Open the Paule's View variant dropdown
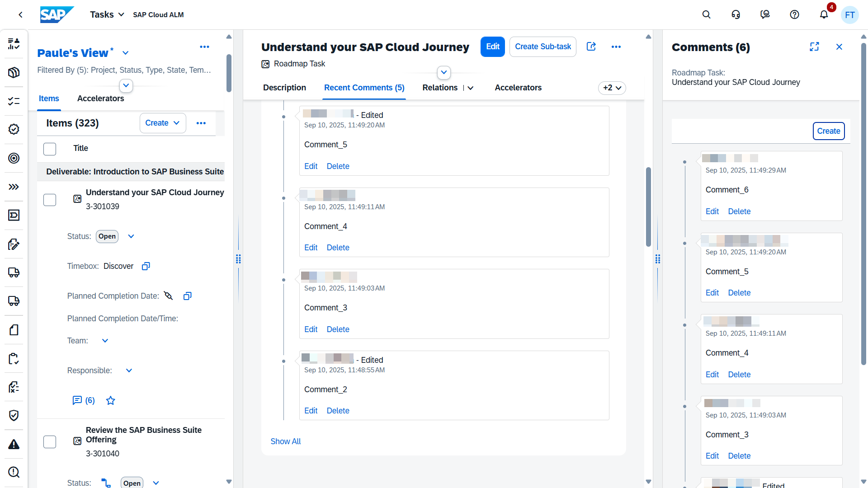The image size is (868, 488). click(126, 53)
